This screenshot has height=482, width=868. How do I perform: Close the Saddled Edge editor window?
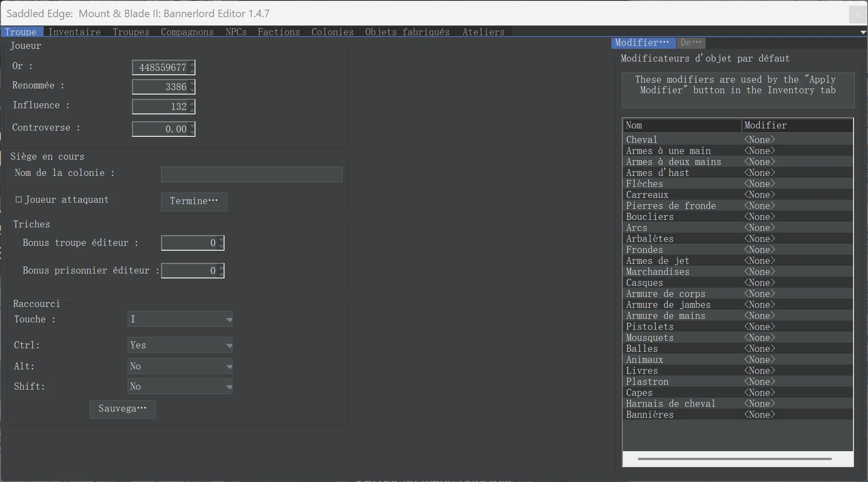(857, 15)
